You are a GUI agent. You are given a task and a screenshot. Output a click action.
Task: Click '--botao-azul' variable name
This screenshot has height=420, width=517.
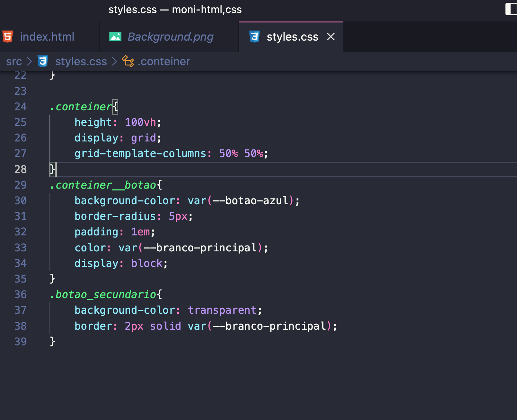point(251,201)
